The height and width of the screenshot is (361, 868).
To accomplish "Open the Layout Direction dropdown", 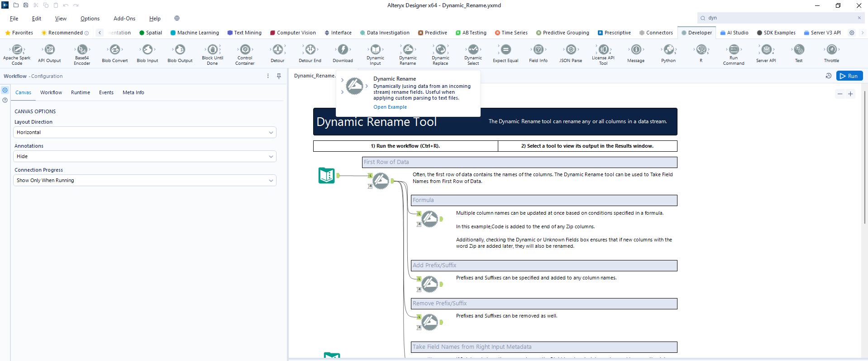I will click(144, 132).
